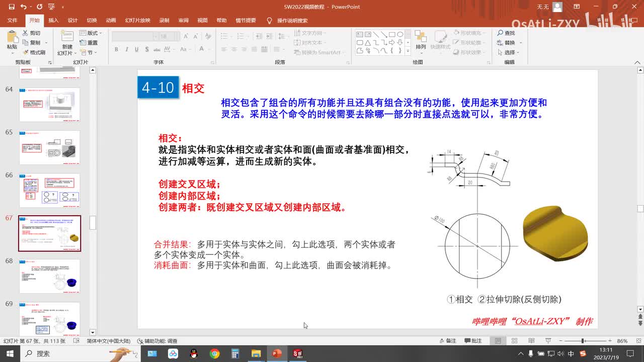Select the text box shape in gallery

(x=360, y=35)
